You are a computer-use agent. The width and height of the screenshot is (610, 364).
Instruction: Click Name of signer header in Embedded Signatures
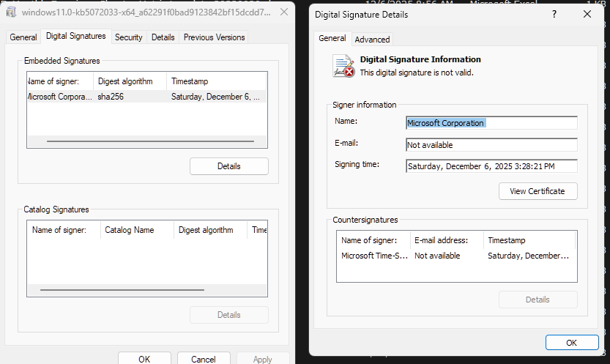click(60, 81)
